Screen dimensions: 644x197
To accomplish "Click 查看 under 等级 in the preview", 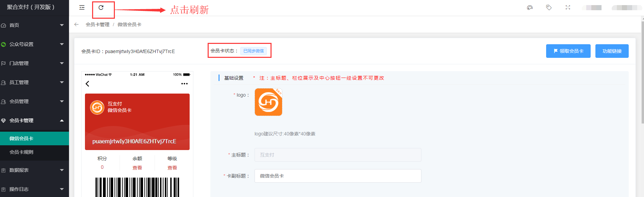I will [x=172, y=168].
